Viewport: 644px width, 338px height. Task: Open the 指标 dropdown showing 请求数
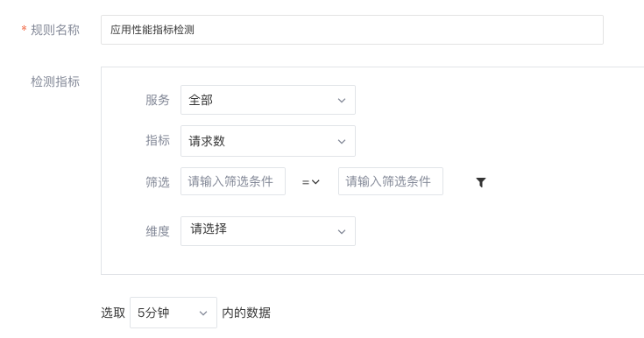click(268, 141)
